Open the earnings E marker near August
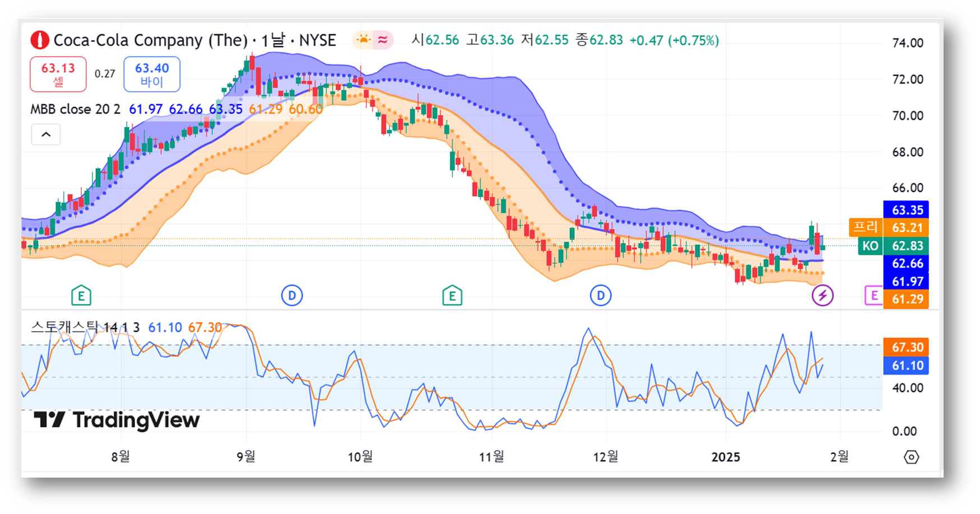Screen dimensions: 980x514 (81, 296)
